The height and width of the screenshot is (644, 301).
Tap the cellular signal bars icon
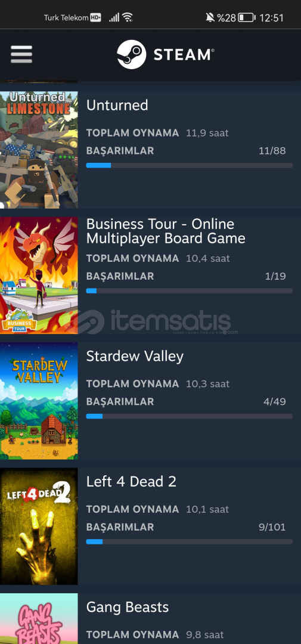point(114,17)
